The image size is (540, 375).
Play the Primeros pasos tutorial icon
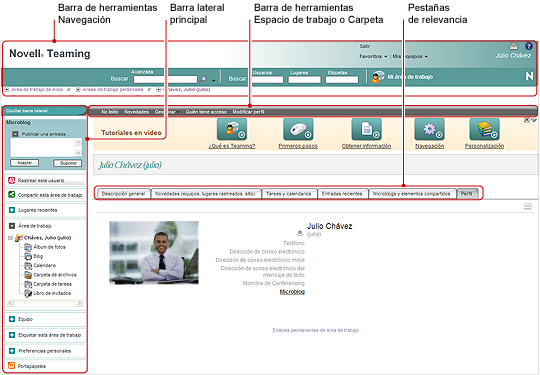point(298,129)
